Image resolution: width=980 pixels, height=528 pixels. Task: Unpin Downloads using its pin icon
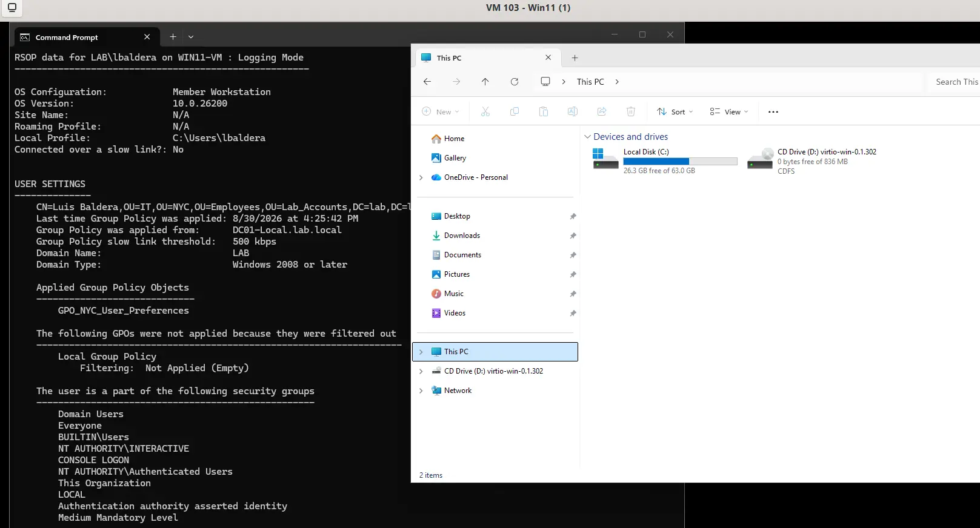click(573, 236)
